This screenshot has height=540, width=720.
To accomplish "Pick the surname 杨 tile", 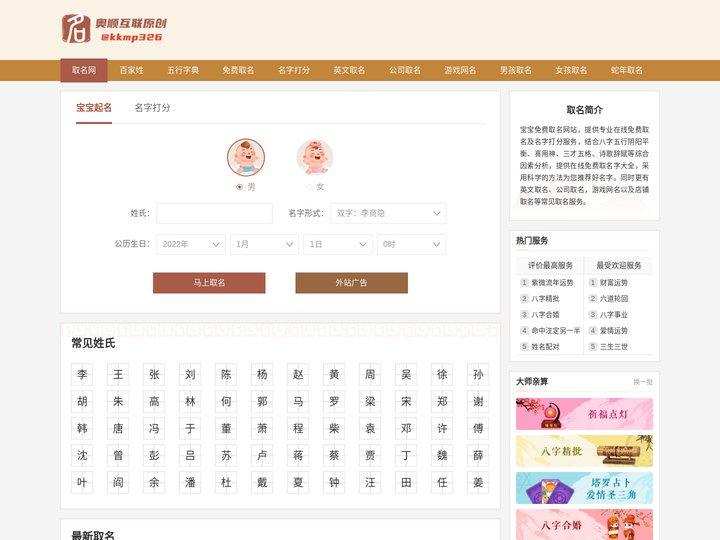I will [x=262, y=374].
